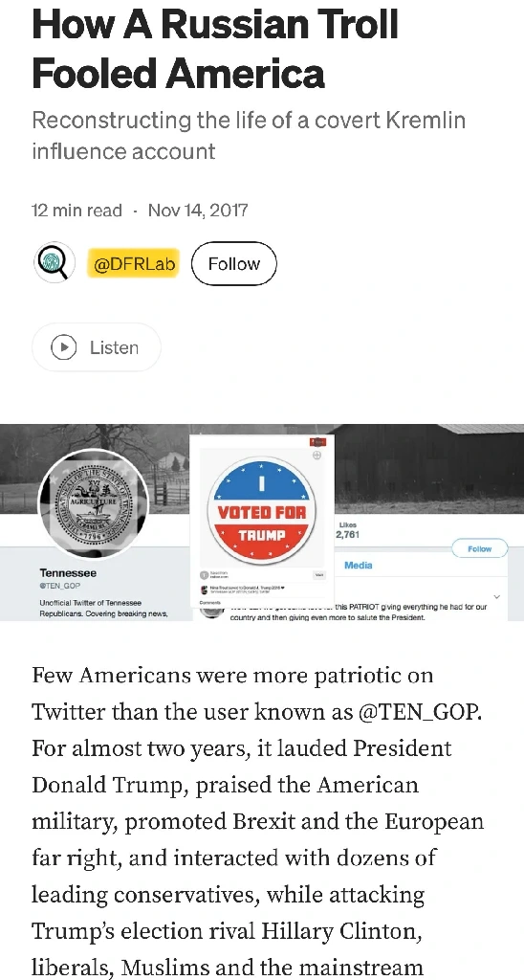Follow the @DFRLab publication
524x980 pixels.
pyautogui.click(x=233, y=264)
